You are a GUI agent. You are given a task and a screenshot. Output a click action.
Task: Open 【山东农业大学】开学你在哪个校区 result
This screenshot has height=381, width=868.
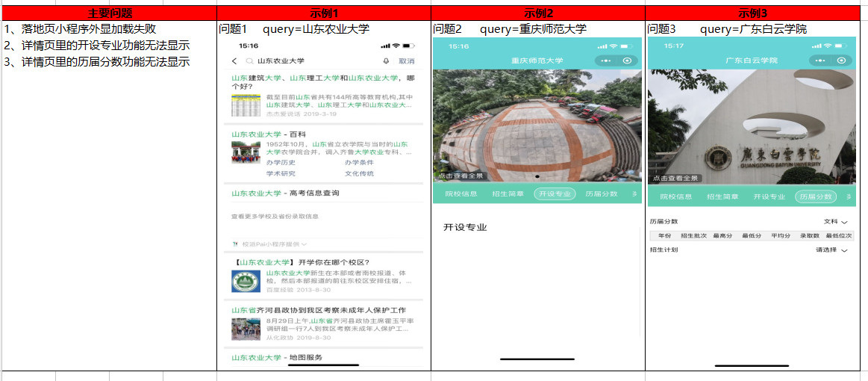point(301,262)
